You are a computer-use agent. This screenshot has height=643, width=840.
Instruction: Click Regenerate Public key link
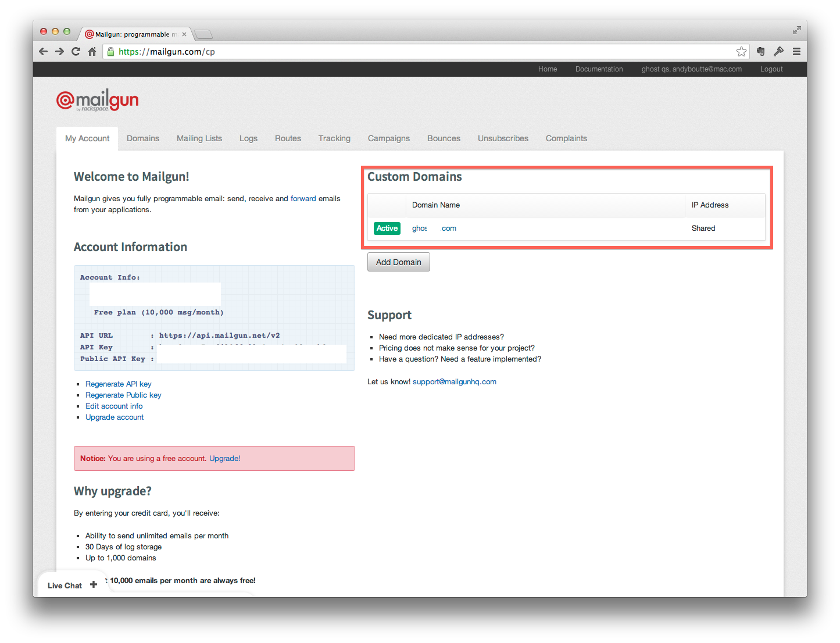[123, 395]
